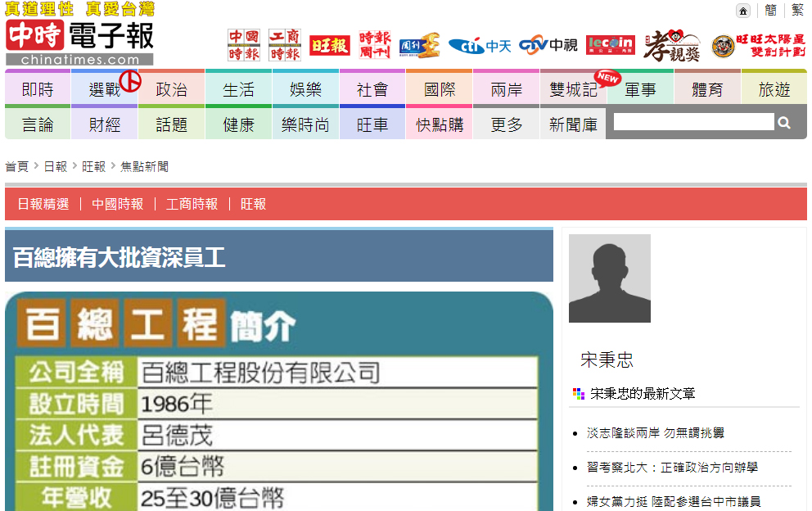The height and width of the screenshot is (511, 812).
Task: Open the 政治 news section
Action: pyautogui.click(x=171, y=89)
